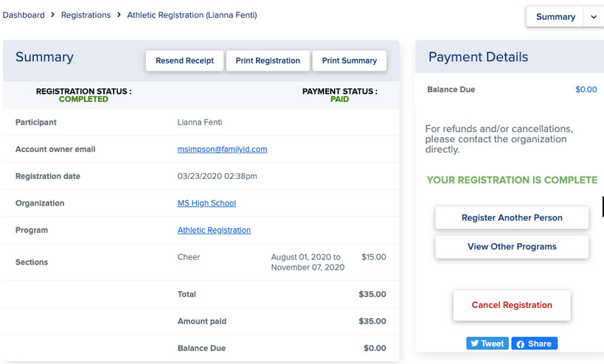
Task: Click the Print Registration button
Action: tap(268, 61)
